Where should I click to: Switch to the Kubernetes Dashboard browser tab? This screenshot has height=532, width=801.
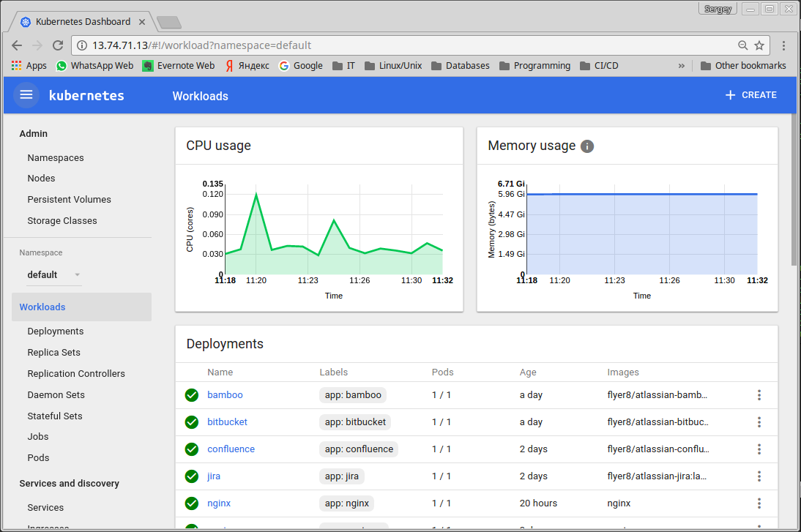[81, 21]
